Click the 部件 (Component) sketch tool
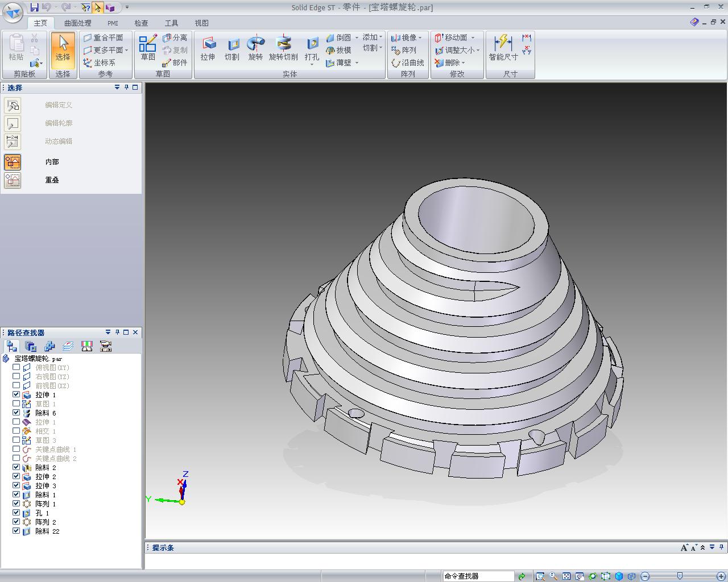The height and width of the screenshot is (582, 728). pos(175,63)
